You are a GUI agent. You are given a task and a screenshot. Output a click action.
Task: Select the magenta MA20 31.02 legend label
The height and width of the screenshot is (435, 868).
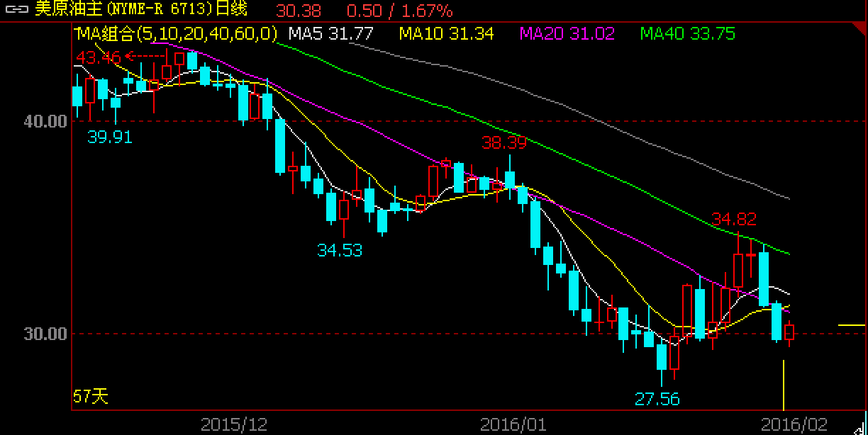click(x=567, y=33)
